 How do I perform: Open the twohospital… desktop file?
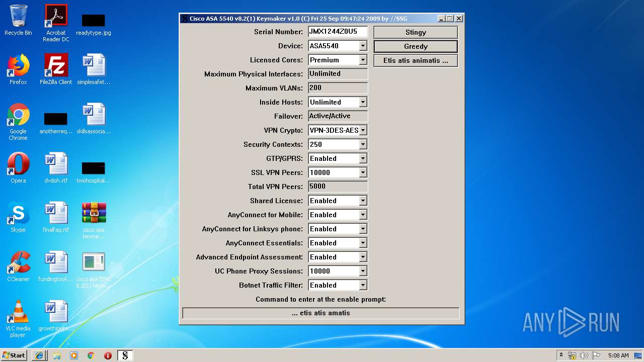94,172
